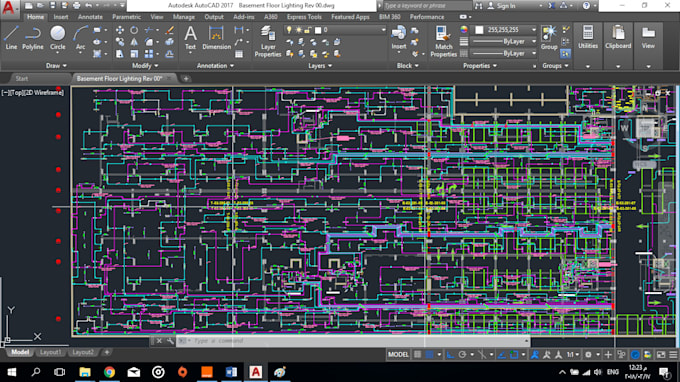Expand the Block panel
Image resolution: width=680 pixels, height=382 pixels.
click(x=408, y=66)
